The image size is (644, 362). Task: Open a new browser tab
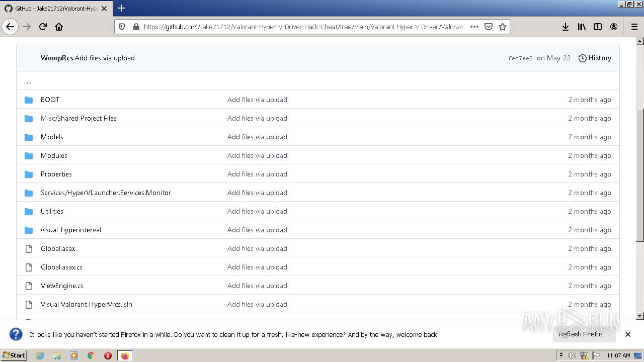pyautogui.click(x=121, y=8)
